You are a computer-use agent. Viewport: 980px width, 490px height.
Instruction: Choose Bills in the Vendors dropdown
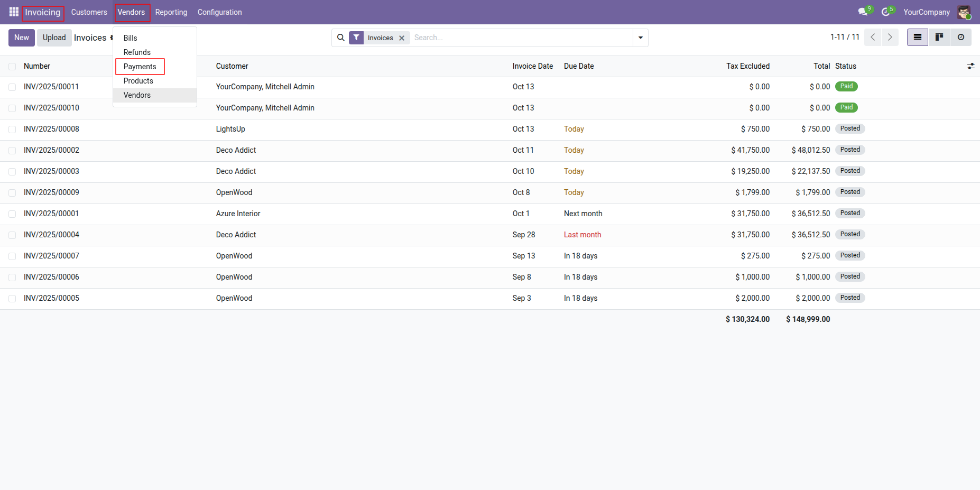[x=130, y=38]
